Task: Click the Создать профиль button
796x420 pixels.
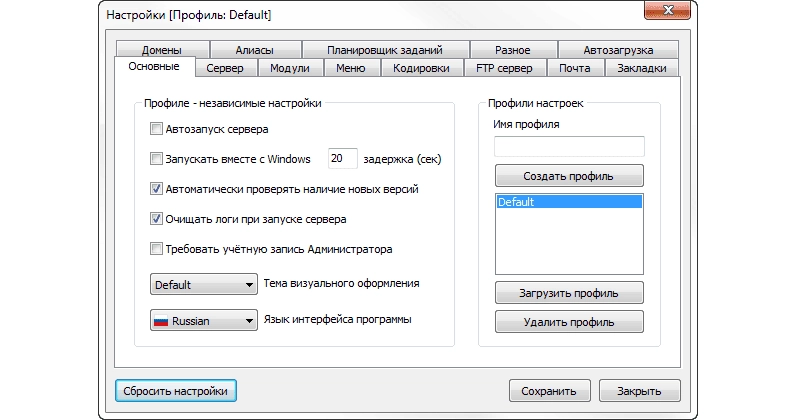Action: [x=569, y=176]
